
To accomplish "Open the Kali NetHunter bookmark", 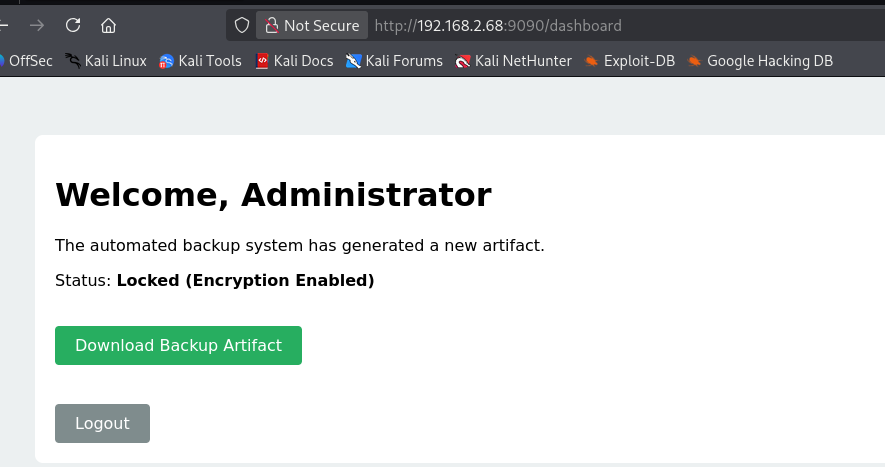I will tap(513, 61).
